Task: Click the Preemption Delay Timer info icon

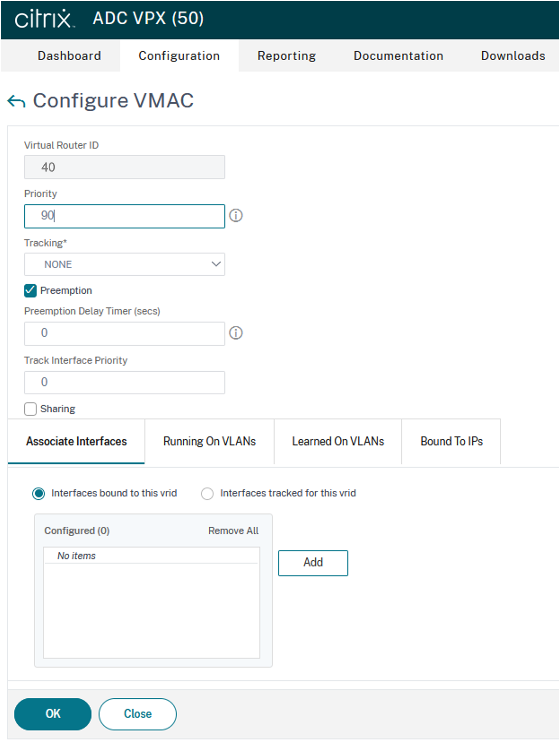Action: 236,333
